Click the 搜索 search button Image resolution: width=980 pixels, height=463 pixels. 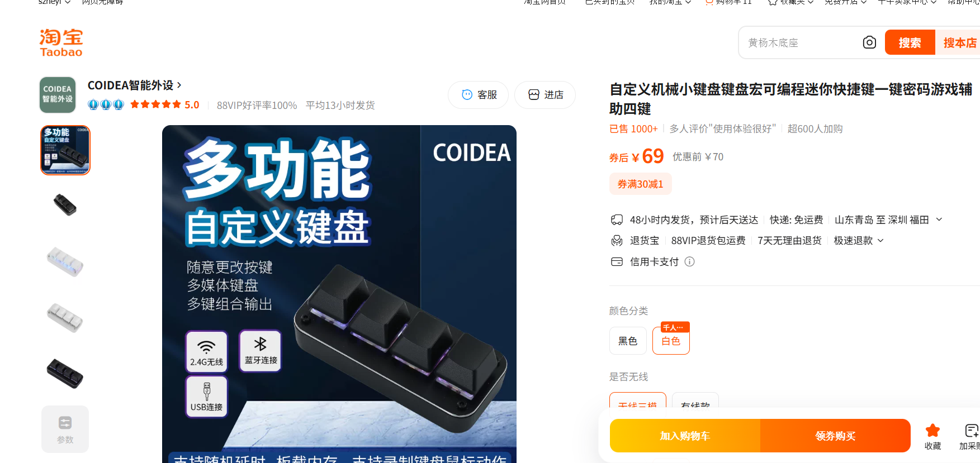pos(910,42)
